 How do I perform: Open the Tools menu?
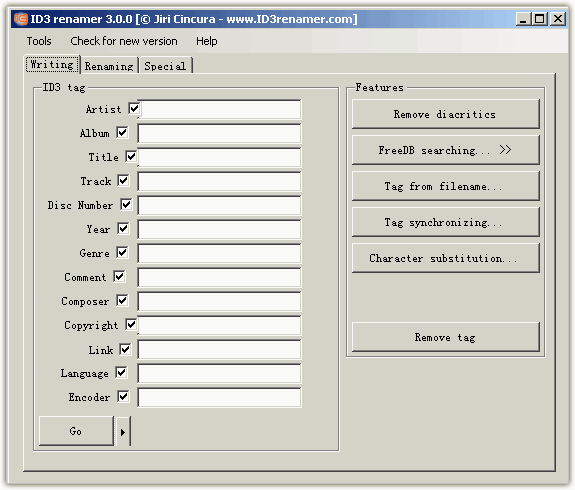39,41
